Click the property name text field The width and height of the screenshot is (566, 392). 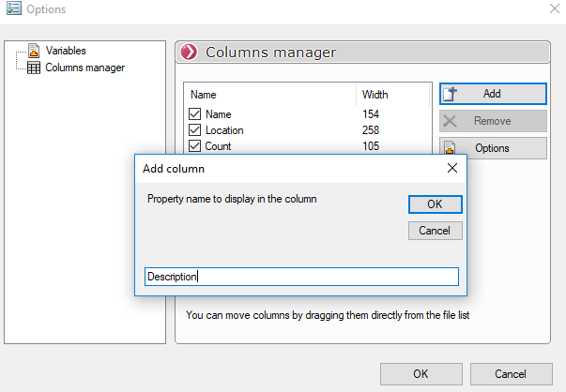coord(300,277)
